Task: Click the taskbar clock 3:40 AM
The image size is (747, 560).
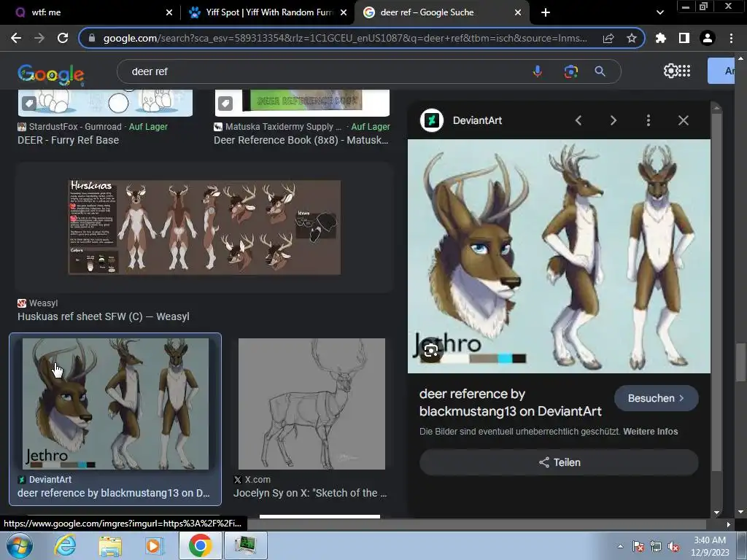Action: [710, 546]
